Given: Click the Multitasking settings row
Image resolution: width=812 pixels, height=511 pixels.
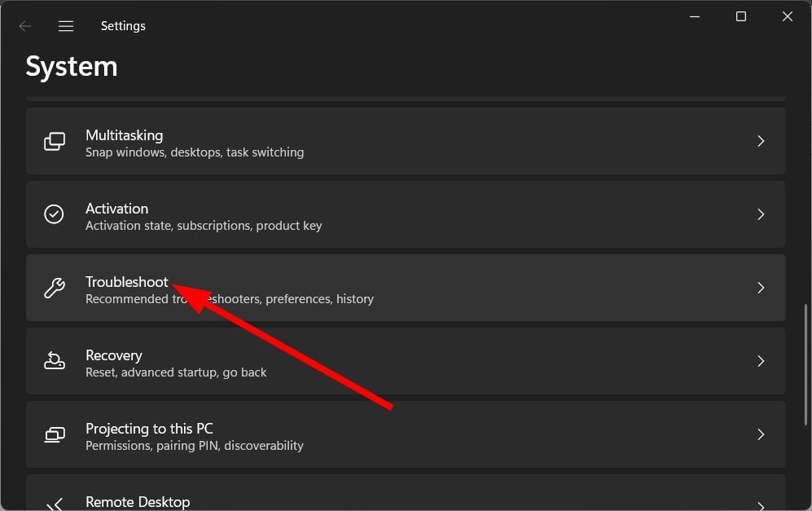Looking at the screenshot, I should coord(406,141).
